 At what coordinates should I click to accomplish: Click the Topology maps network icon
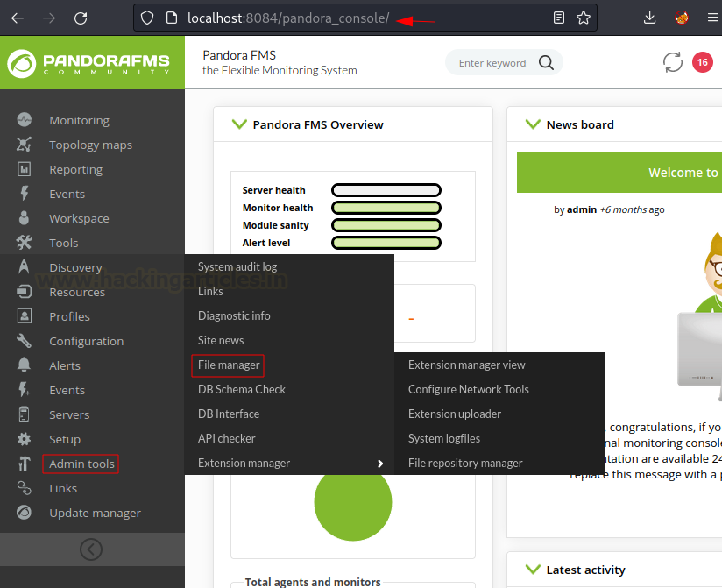pyautogui.click(x=24, y=145)
